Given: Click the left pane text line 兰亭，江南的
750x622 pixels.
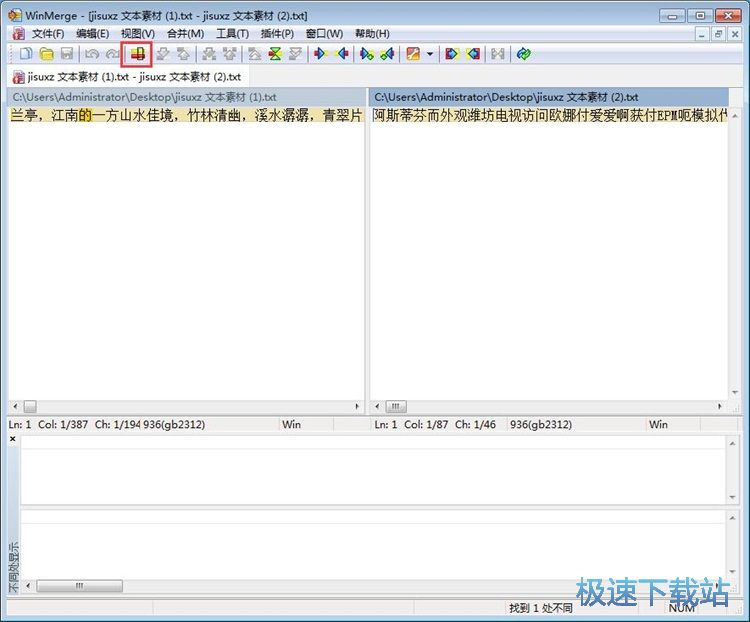Looking at the screenshot, I should coord(186,115).
